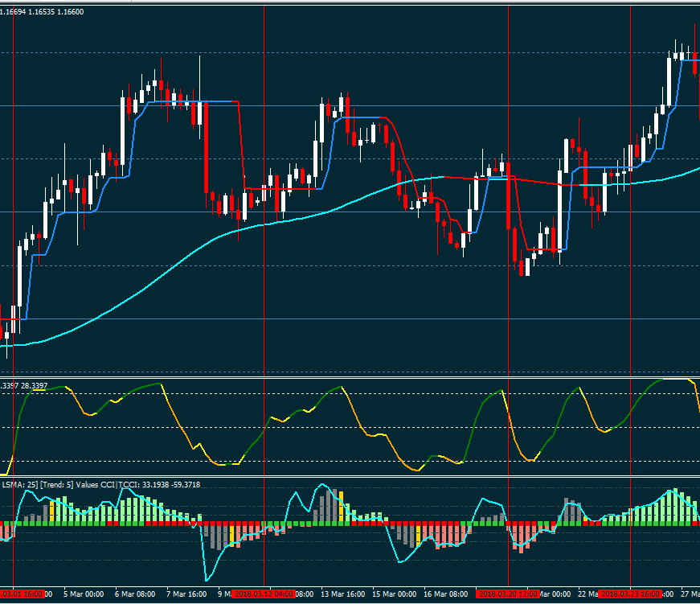Image resolution: width=700 pixels, height=604 pixels.
Task: Click the 28.3397 oscillator value label
Action: [34, 386]
